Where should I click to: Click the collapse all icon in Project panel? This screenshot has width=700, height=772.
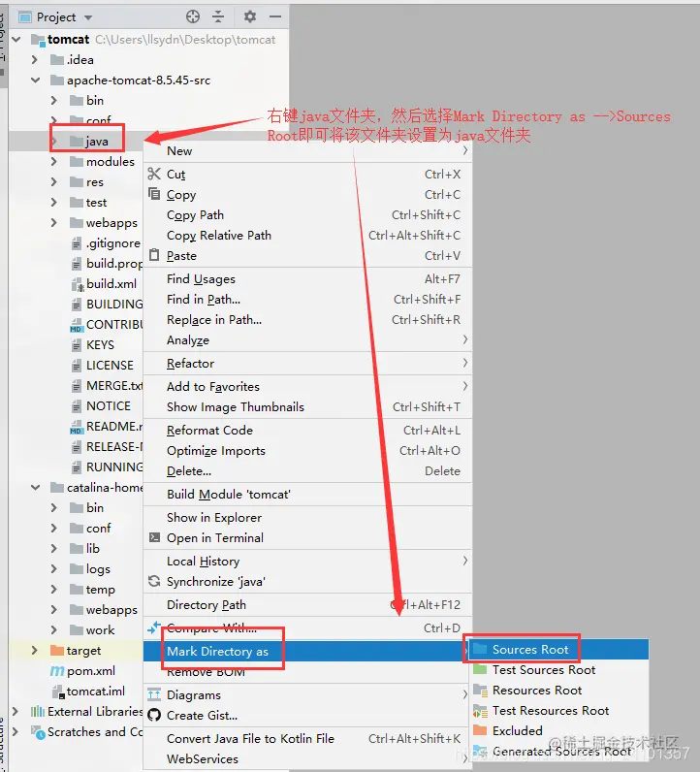click(x=218, y=16)
